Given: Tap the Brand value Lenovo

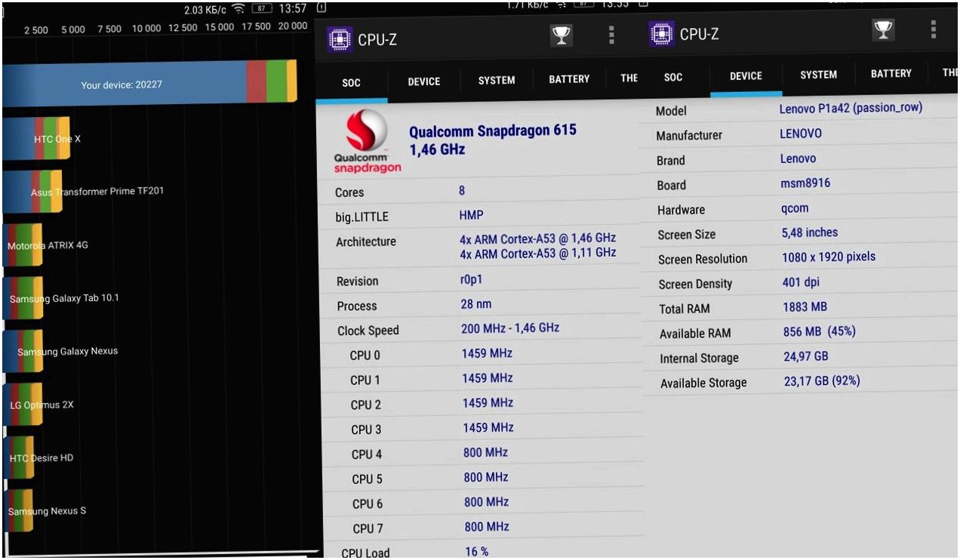Looking at the screenshot, I should click(798, 158).
